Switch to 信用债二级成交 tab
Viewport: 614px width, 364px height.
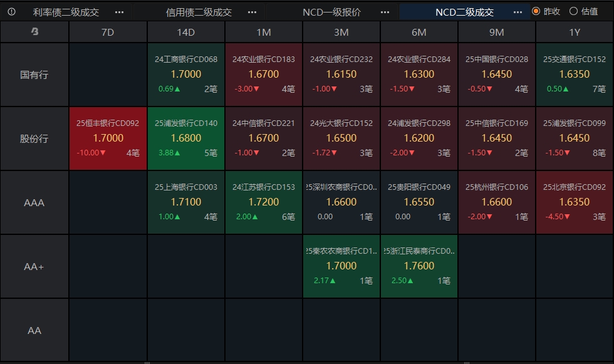199,12
